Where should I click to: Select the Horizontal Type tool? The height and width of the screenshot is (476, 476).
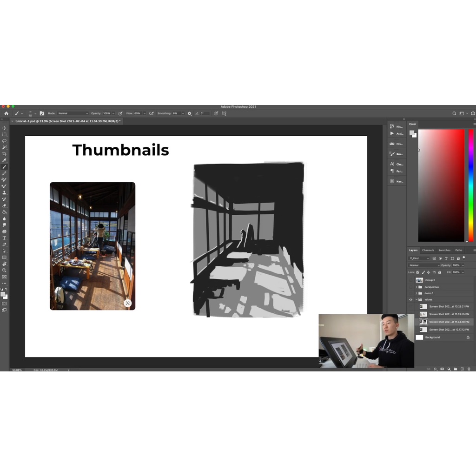tap(4, 238)
